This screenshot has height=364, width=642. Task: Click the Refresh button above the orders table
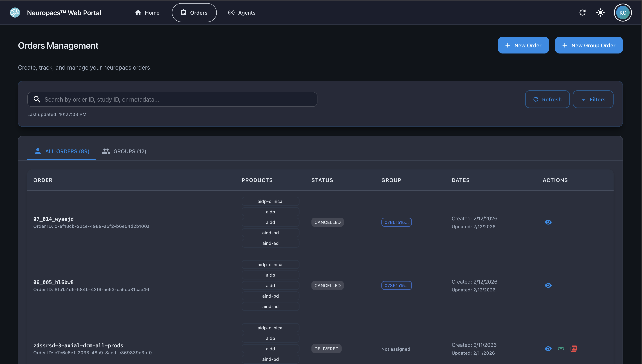547,99
